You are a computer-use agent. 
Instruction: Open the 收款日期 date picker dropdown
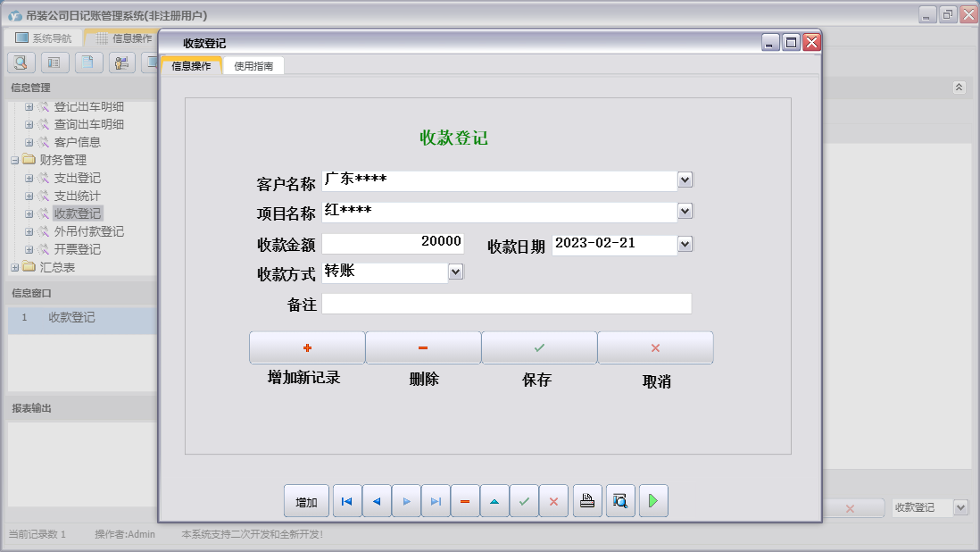684,243
